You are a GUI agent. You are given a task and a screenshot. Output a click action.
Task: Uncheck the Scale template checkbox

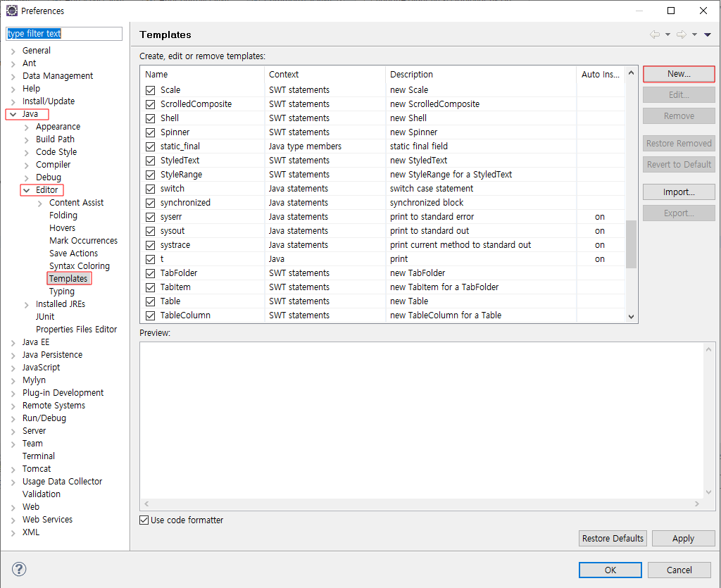click(151, 90)
